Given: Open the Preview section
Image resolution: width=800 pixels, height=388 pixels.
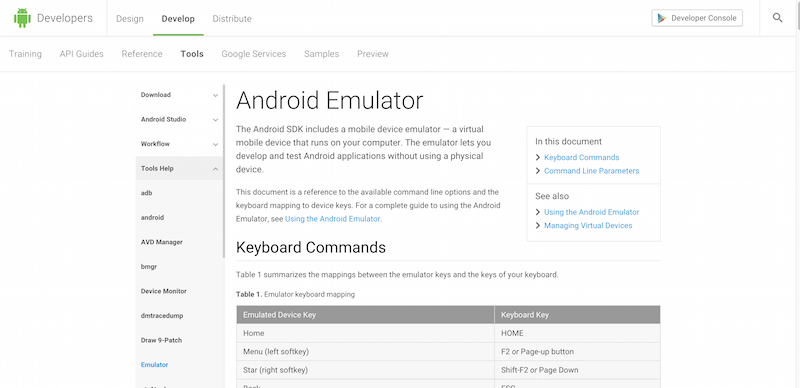Looking at the screenshot, I should (x=373, y=54).
